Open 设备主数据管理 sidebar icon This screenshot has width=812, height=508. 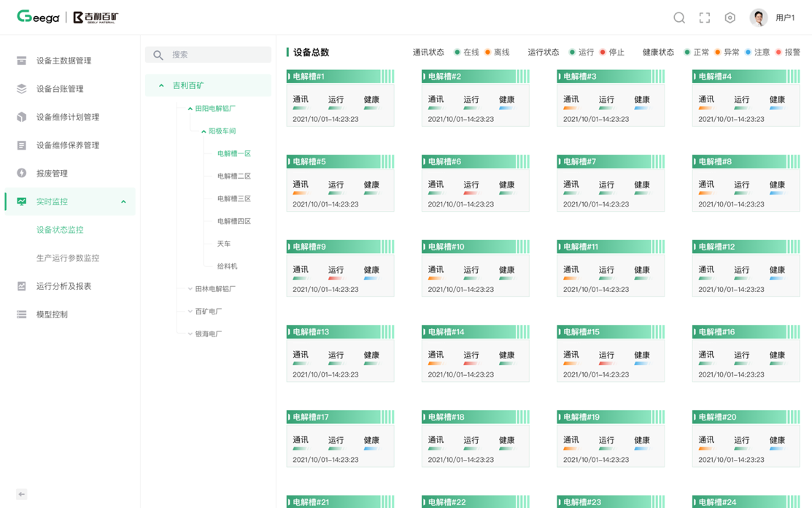pos(22,61)
